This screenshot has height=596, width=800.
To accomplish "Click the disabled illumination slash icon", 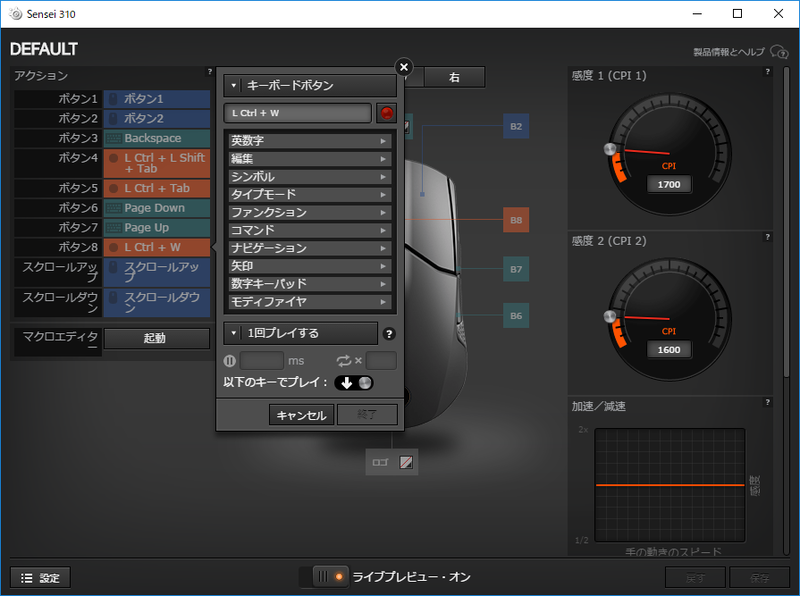I will coord(406,462).
